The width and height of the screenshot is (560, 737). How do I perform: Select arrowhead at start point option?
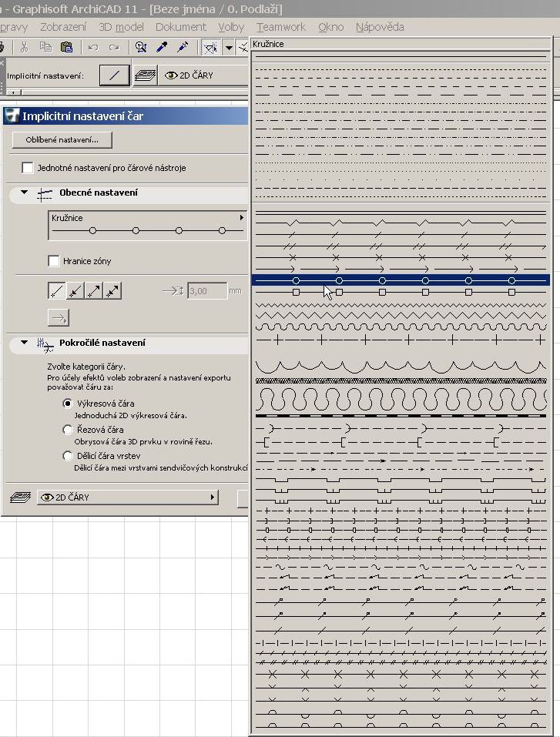click(x=75, y=291)
